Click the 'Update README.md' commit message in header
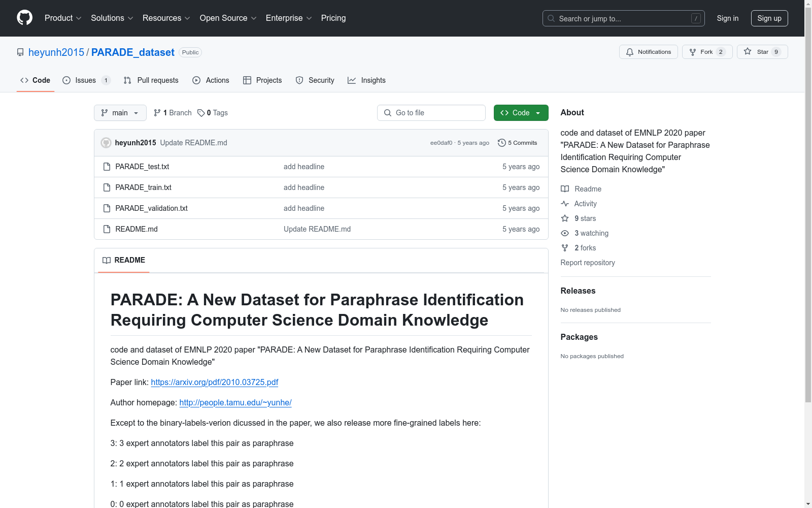 (x=193, y=143)
